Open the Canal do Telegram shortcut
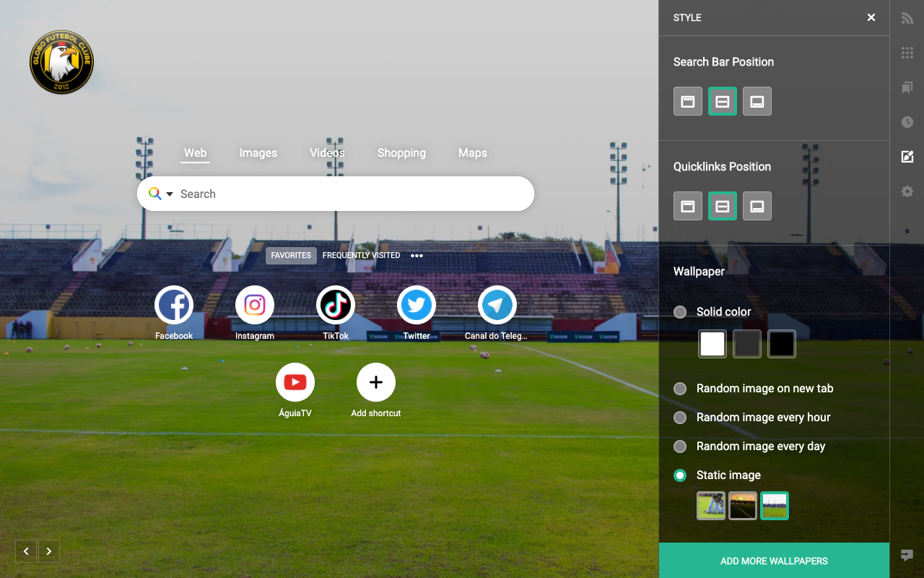Screen dimensions: 924x578 point(497,306)
